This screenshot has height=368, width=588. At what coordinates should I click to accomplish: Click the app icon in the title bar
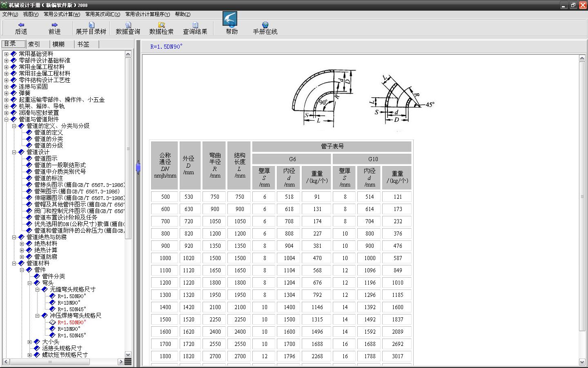click(4, 5)
